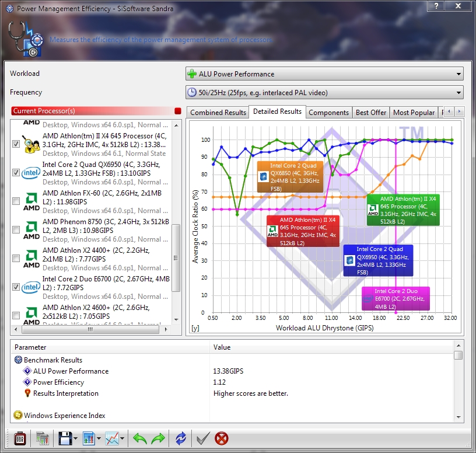Click the tab strip left scroll arrow
Screen dimensions: 476x453
coord(449,111)
